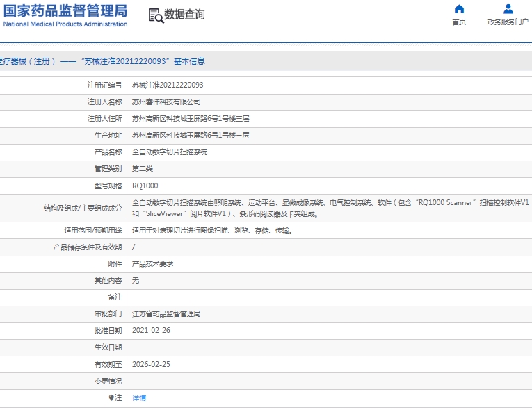This screenshot has width=532, height=410.
Task: Click the 结构及组成/主要组成成分 label
Action: (x=83, y=208)
